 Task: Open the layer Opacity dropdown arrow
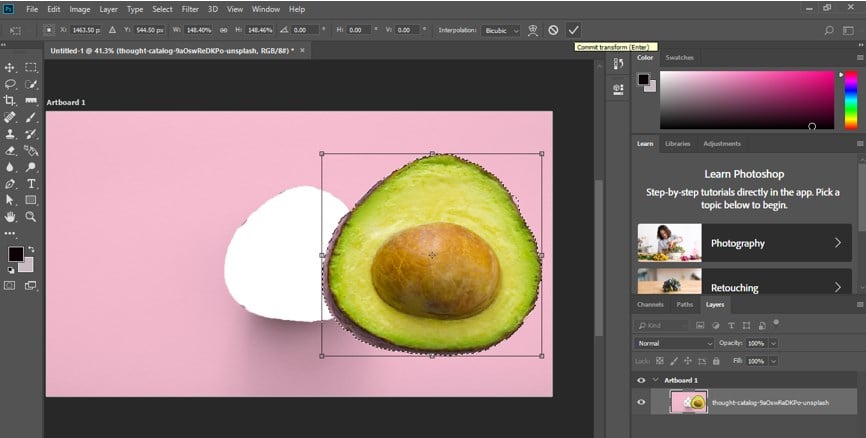coord(773,343)
